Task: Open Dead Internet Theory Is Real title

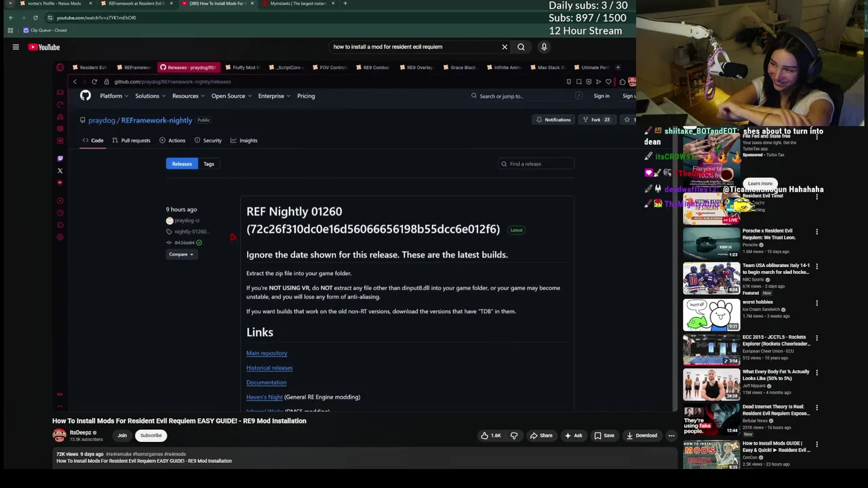Action: pyautogui.click(x=776, y=410)
